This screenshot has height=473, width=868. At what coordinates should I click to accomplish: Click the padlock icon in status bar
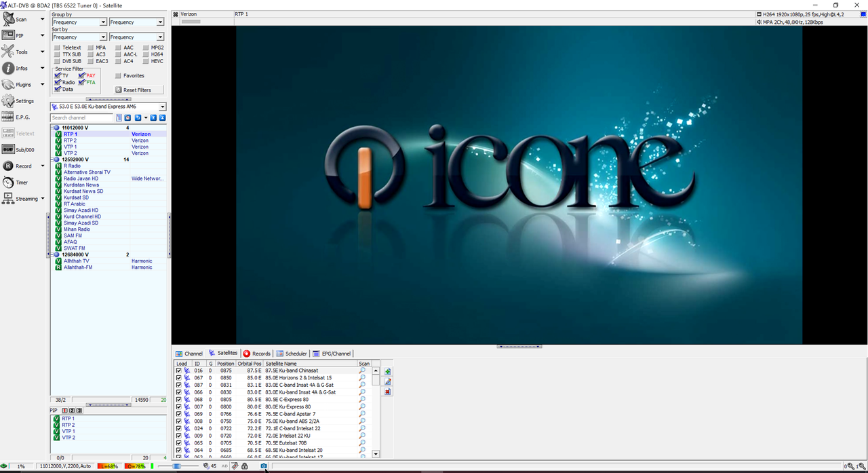click(x=245, y=466)
